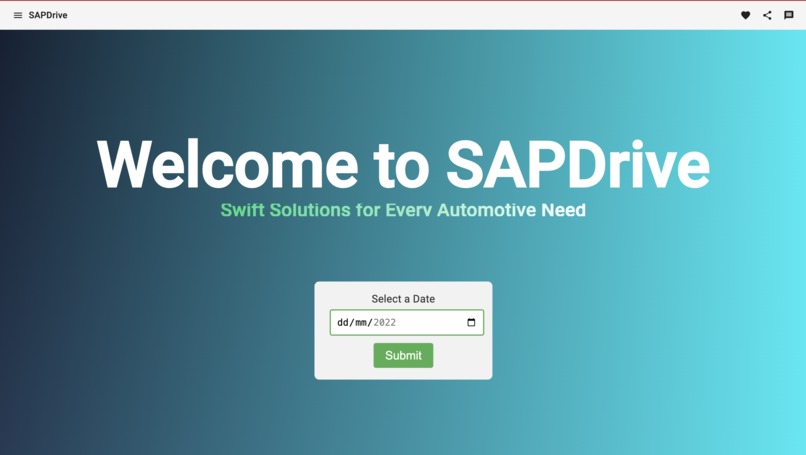The image size is (806, 455).
Task: Open the chat feedback icon
Action: click(789, 15)
